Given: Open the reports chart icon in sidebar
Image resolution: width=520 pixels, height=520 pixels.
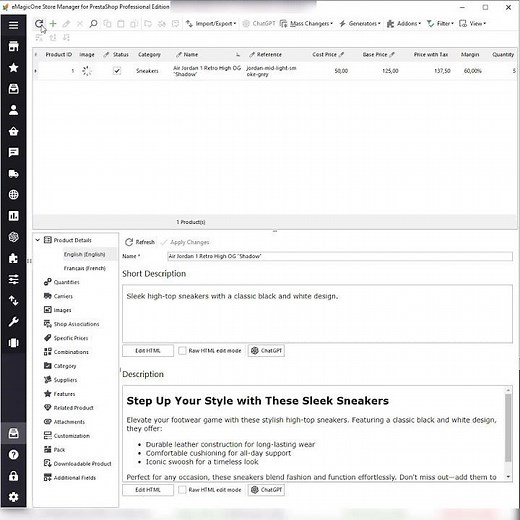Looking at the screenshot, I should 13,216.
